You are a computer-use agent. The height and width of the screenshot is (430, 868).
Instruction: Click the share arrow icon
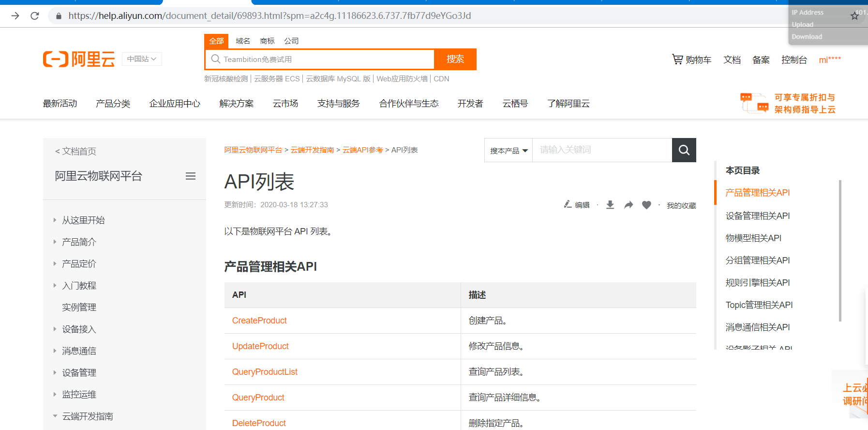click(x=629, y=205)
